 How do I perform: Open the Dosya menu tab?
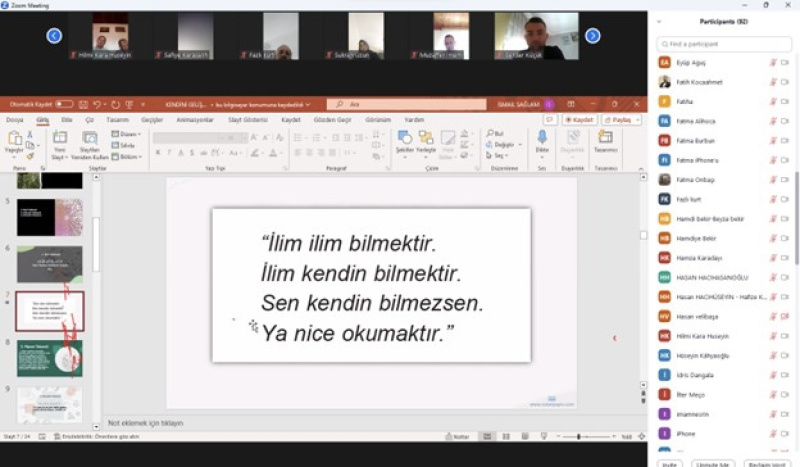coord(15,119)
